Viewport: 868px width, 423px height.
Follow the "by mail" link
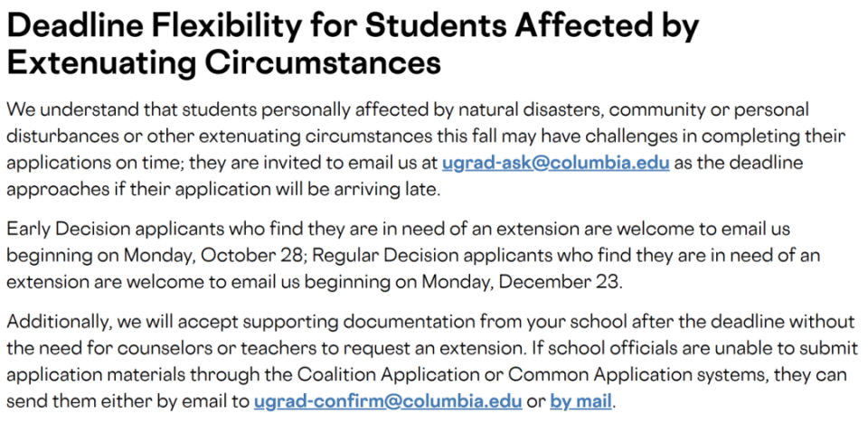583,399
